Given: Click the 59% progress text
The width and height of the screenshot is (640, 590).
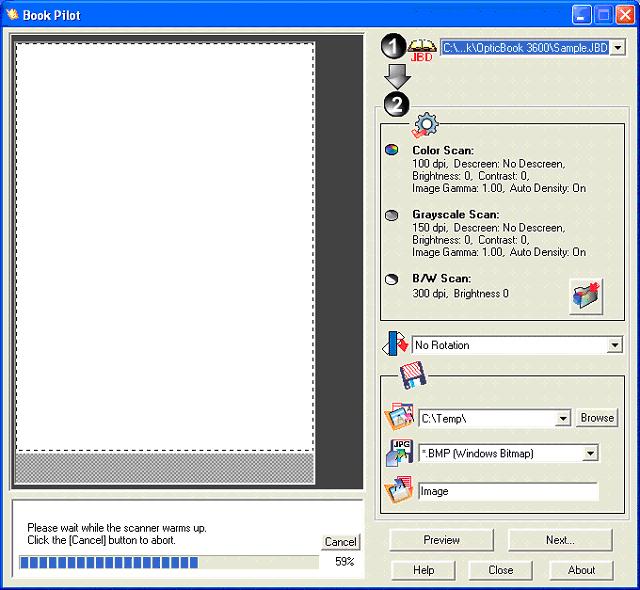Looking at the screenshot, I should tap(344, 561).
